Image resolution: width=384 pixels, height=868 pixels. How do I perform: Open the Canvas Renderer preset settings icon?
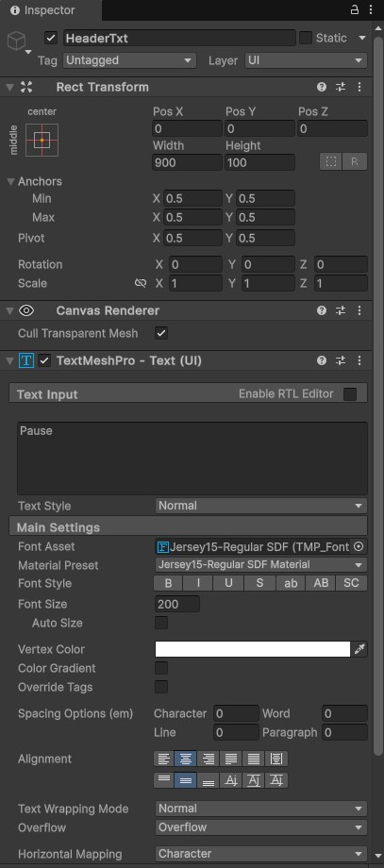click(341, 310)
